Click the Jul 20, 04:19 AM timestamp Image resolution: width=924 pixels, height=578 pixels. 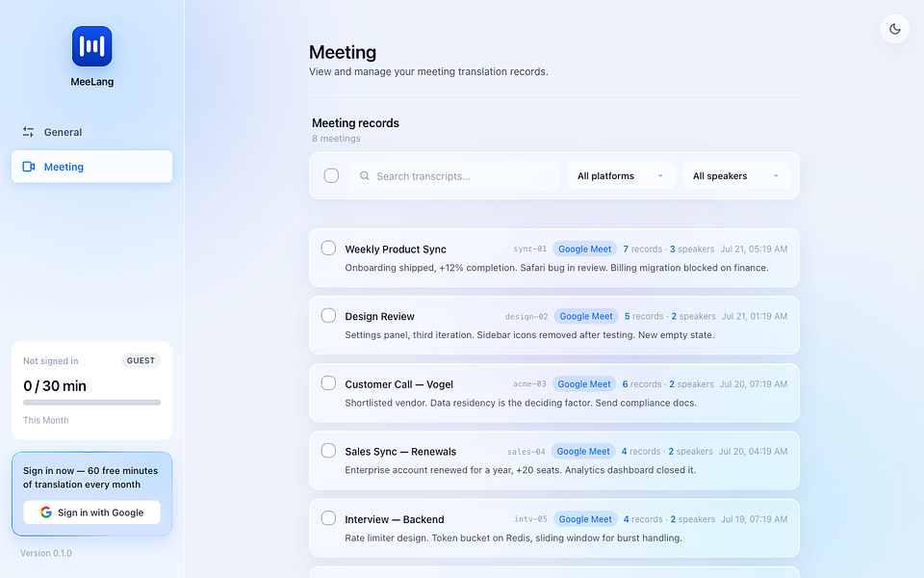click(x=753, y=451)
